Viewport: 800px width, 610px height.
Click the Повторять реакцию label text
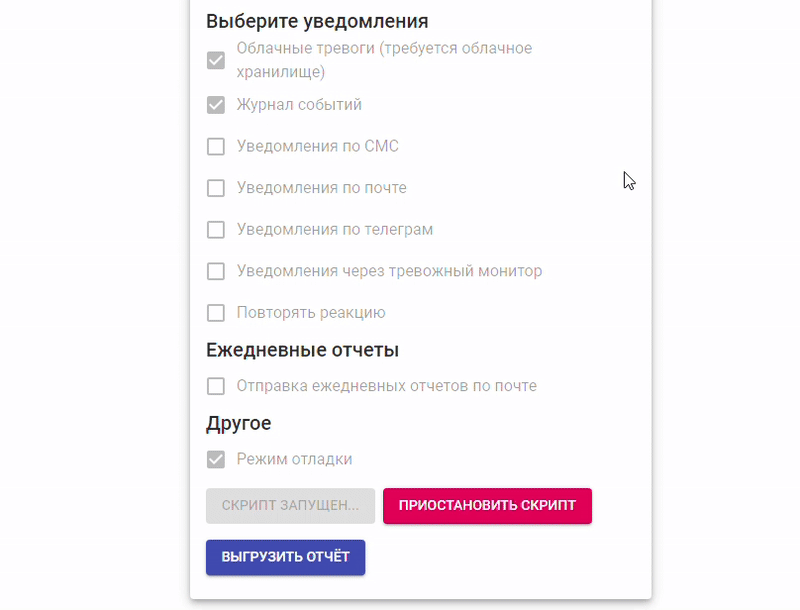coord(310,313)
